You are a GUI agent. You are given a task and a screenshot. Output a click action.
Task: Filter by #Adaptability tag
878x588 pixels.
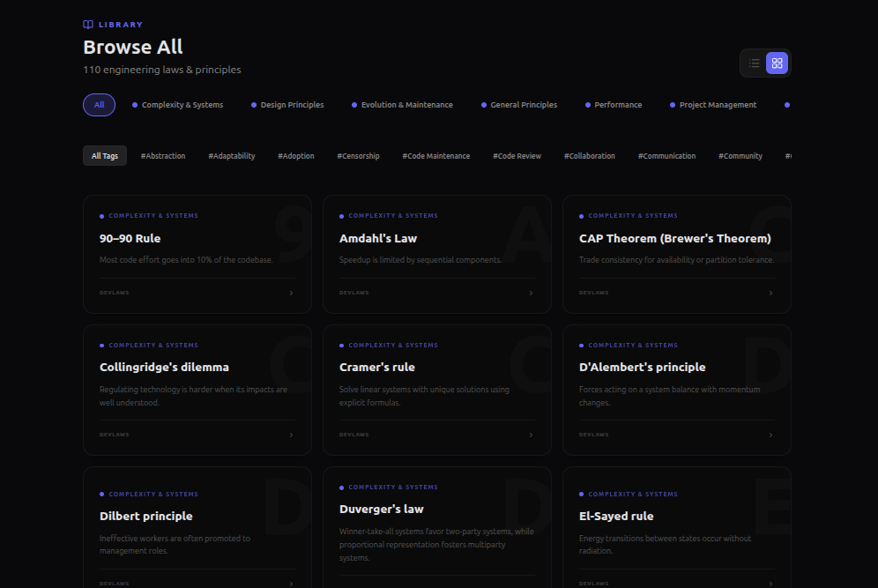tap(232, 156)
